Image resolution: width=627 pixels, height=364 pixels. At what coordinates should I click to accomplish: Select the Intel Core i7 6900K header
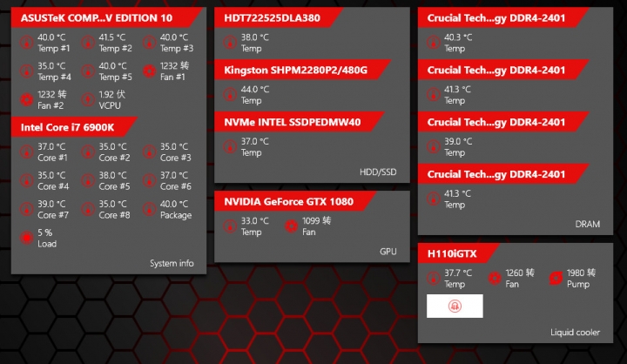74,127
